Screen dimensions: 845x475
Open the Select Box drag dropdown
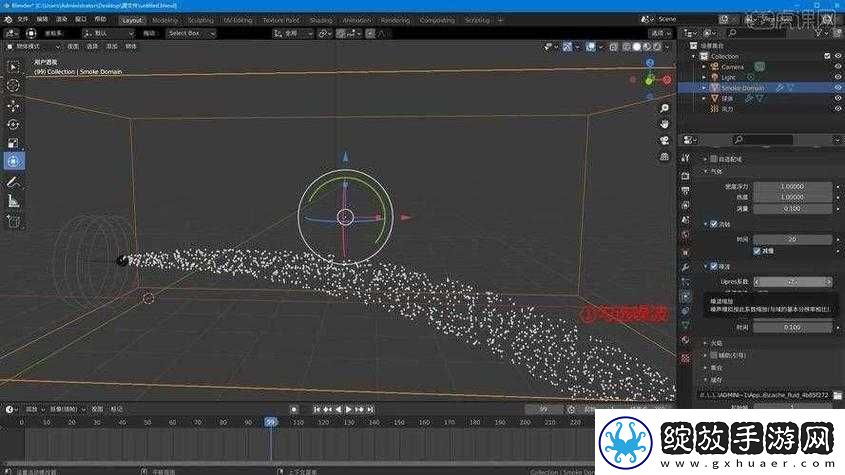pyautogui.click(x=191, y=33)
